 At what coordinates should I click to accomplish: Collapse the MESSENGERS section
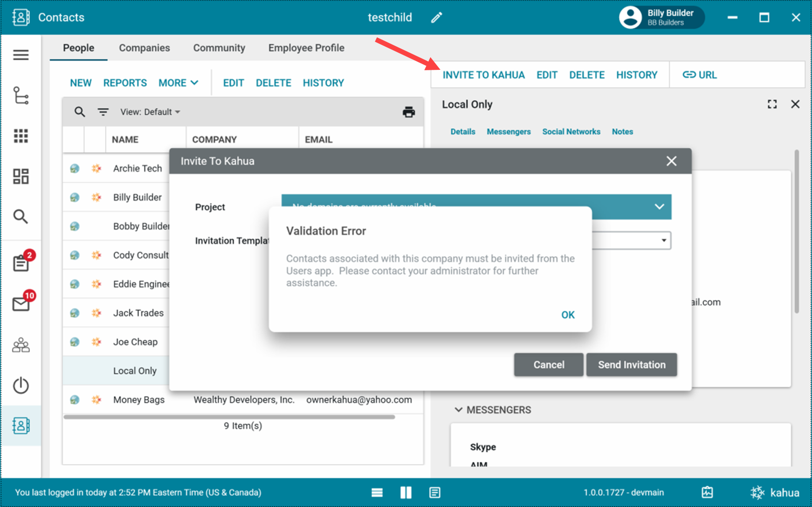[x=458, y=410]
